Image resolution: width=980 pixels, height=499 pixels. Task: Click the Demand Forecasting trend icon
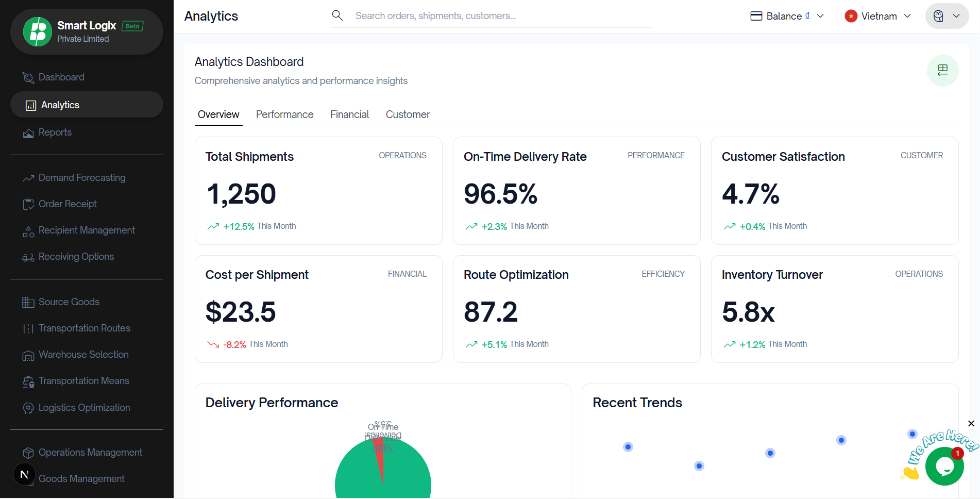click(x=28, y=178)
